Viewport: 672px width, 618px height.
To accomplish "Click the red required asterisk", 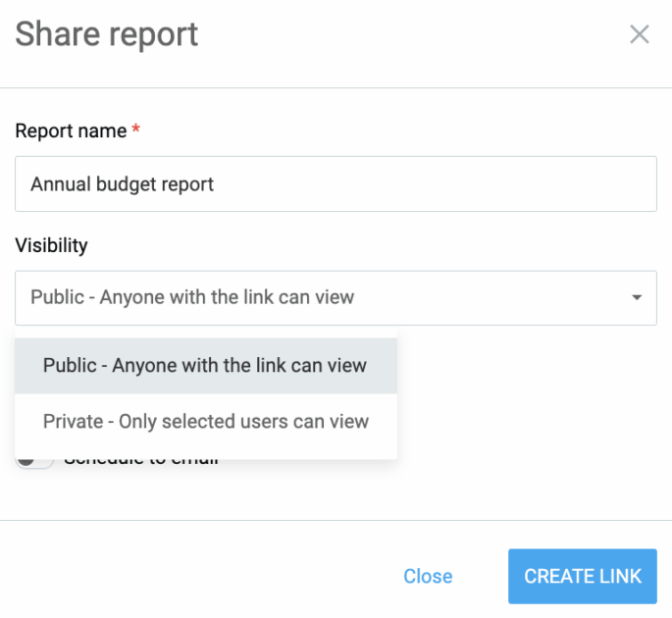I will coord(136,130).
